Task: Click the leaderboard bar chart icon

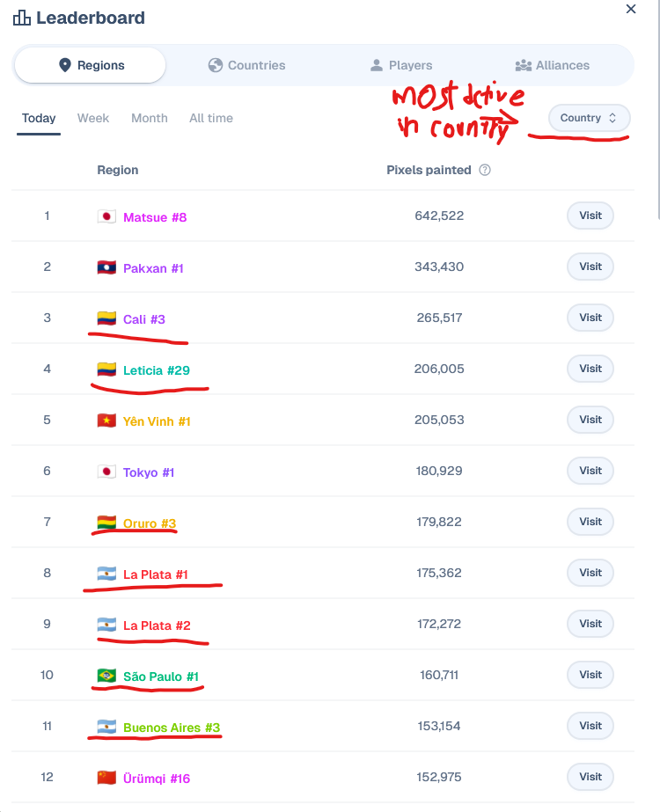Action: coord(22,18)
